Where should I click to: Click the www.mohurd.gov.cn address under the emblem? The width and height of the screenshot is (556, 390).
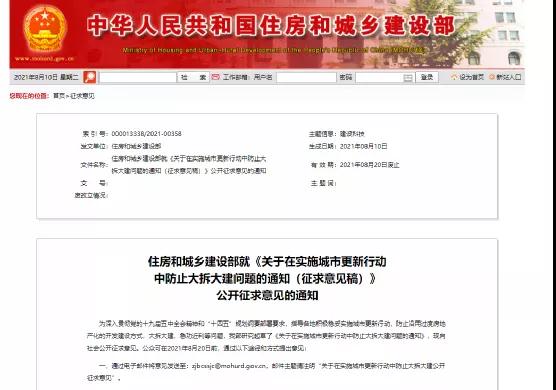click(x=44, y=58)
